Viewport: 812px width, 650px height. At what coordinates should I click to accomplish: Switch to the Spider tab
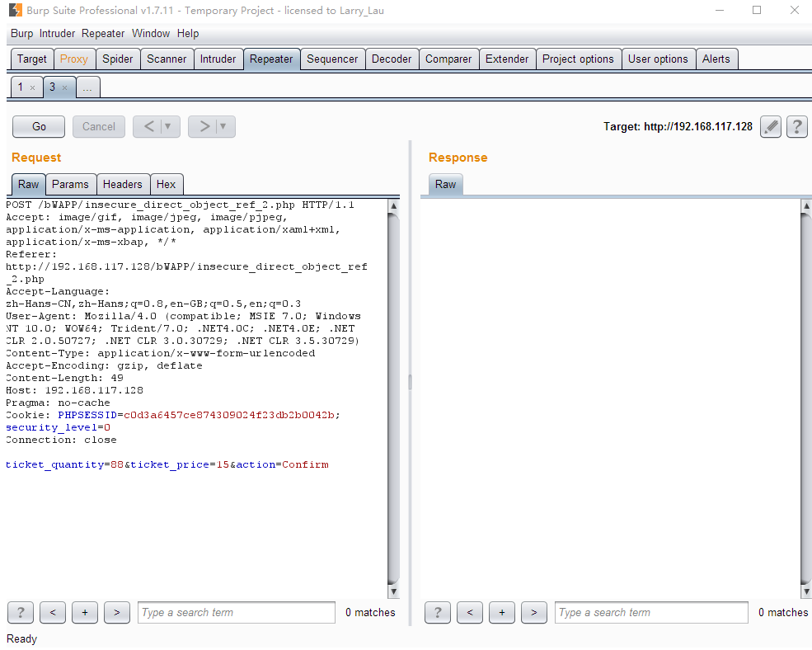(x=118, y=59)
